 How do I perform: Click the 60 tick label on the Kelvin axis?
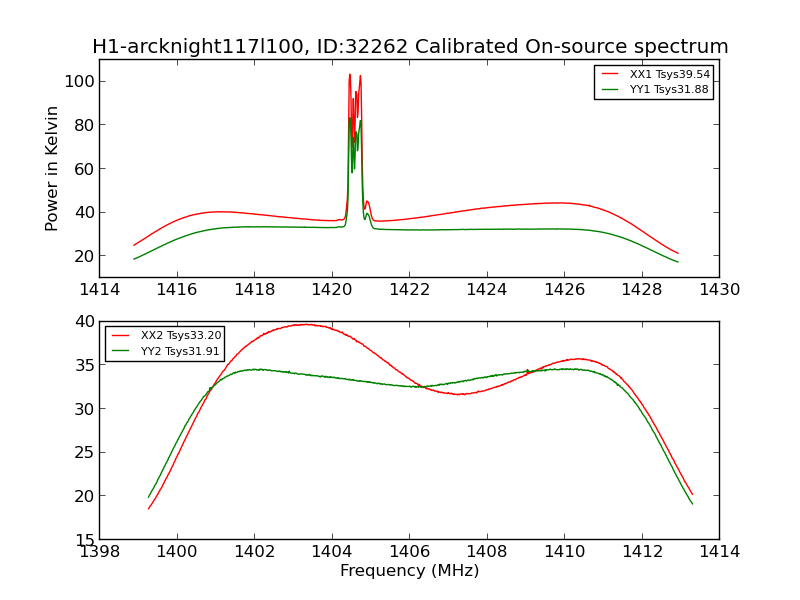[84, 169]
